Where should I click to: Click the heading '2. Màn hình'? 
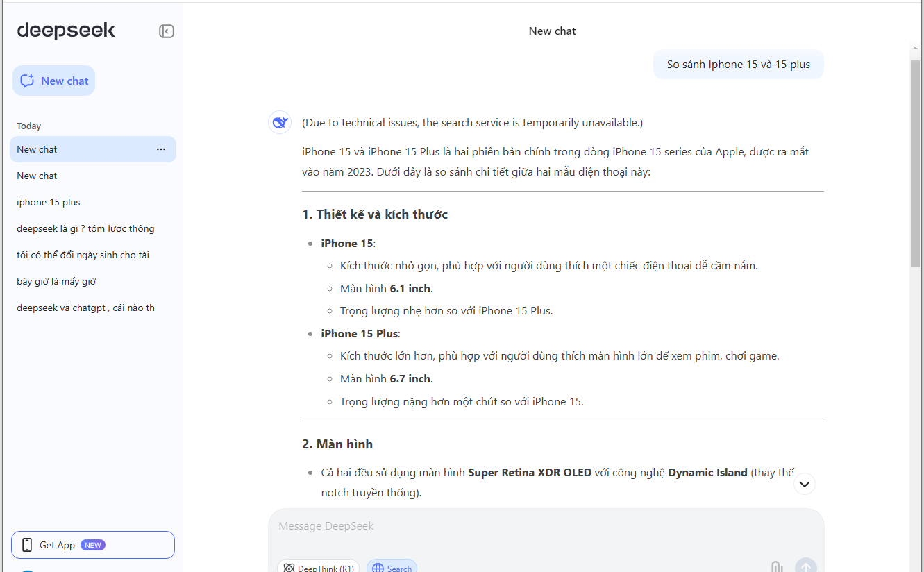pyautogui.click(x=337, y=444)
